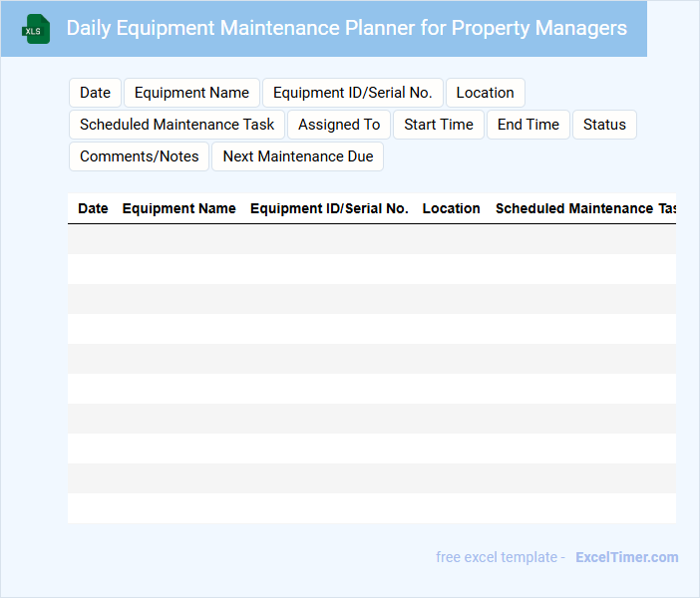This screenshot has height=598, width=700.
Task: Select the Scheduled Maintenance Task tag
Action: pos(176,125)
